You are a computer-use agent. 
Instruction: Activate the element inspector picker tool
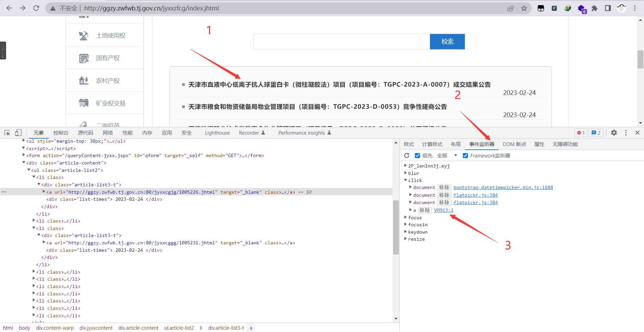coord(7,133)
